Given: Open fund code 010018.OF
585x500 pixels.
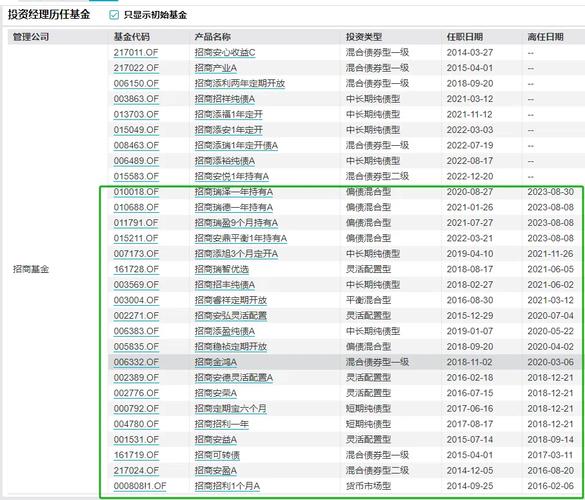Looking at the screenshot, I should 136,192.
